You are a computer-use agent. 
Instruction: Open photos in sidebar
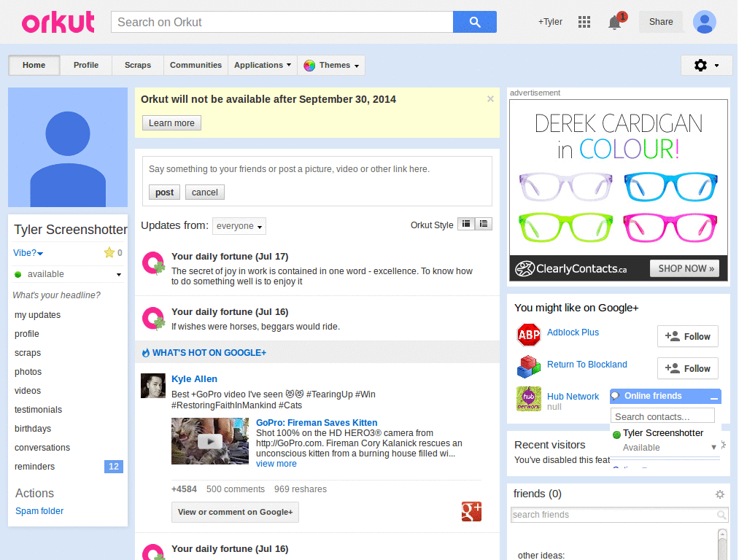28,372
